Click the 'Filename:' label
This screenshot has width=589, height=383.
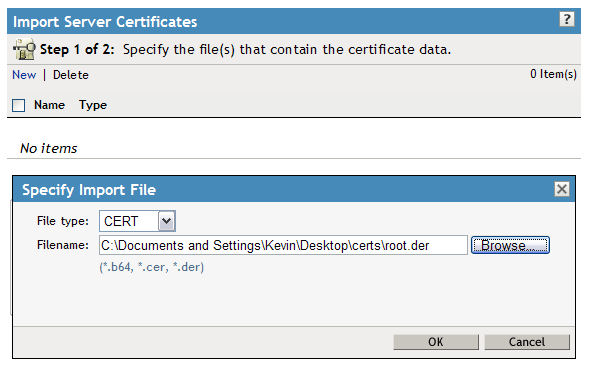63,245
